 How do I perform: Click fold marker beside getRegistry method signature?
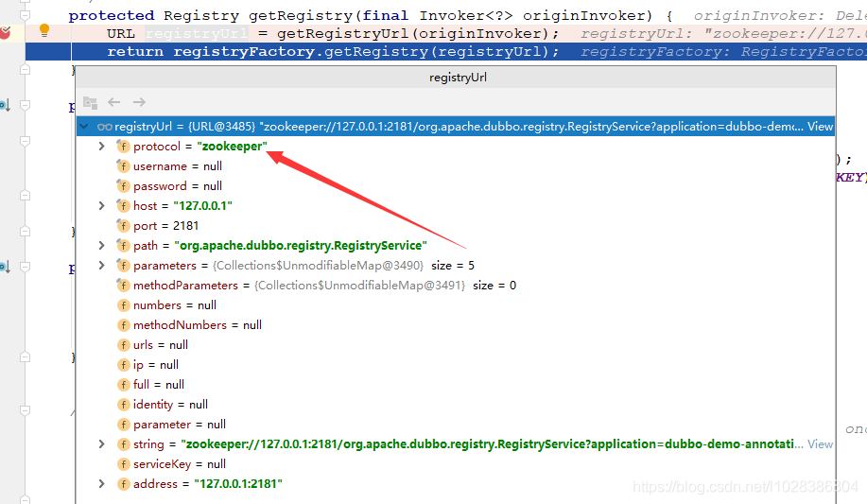pyautogui.click(x=25, y=15)
